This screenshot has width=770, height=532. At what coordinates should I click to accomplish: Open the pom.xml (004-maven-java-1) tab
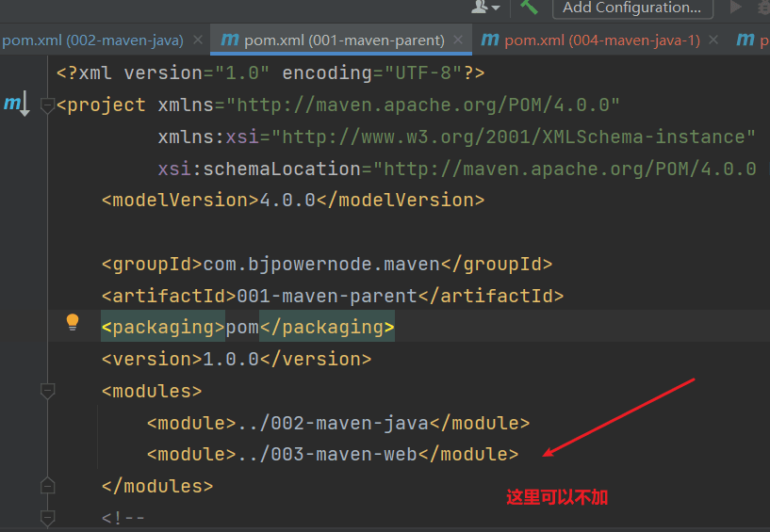[x=602, y=40]
